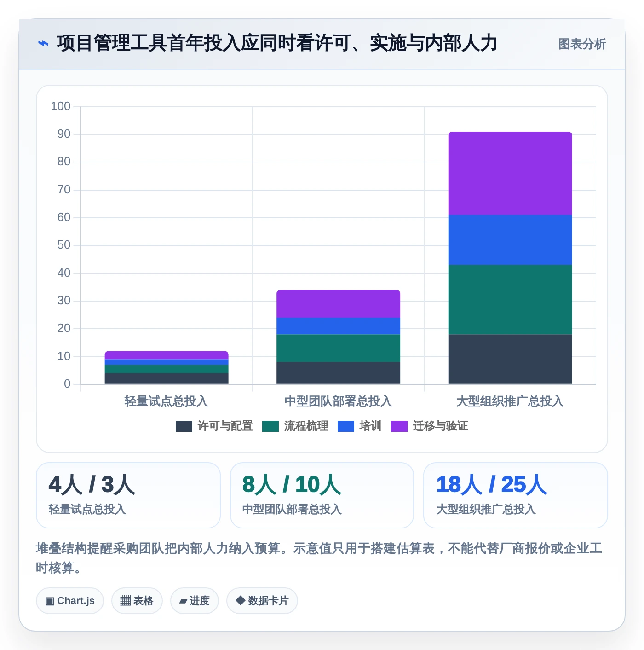Click green 流程梳理 segment of 大型组织 bar

pos(510,300)
